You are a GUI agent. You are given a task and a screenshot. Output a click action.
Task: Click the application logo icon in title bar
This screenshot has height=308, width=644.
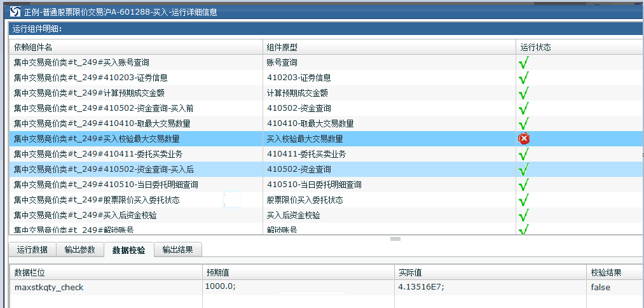[x=15, y=11]
